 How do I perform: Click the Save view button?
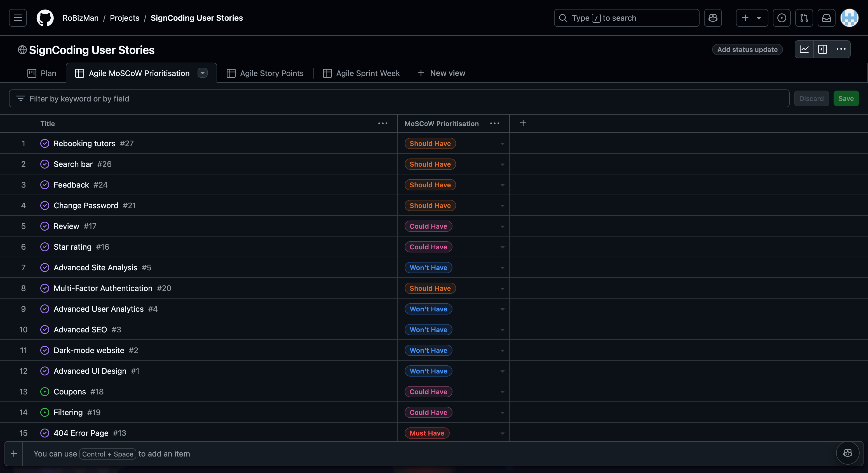tap(846, 98)
